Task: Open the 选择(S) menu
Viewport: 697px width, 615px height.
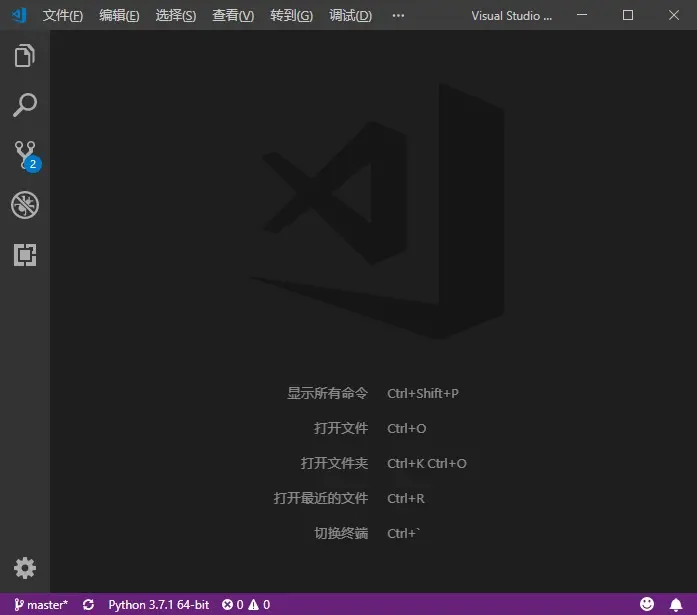Action: [176, 16]
